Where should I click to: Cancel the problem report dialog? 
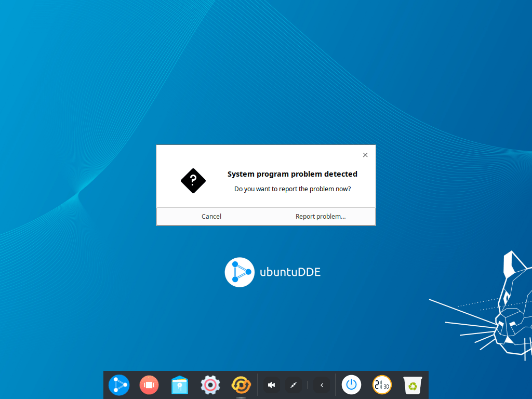point(211,217)
